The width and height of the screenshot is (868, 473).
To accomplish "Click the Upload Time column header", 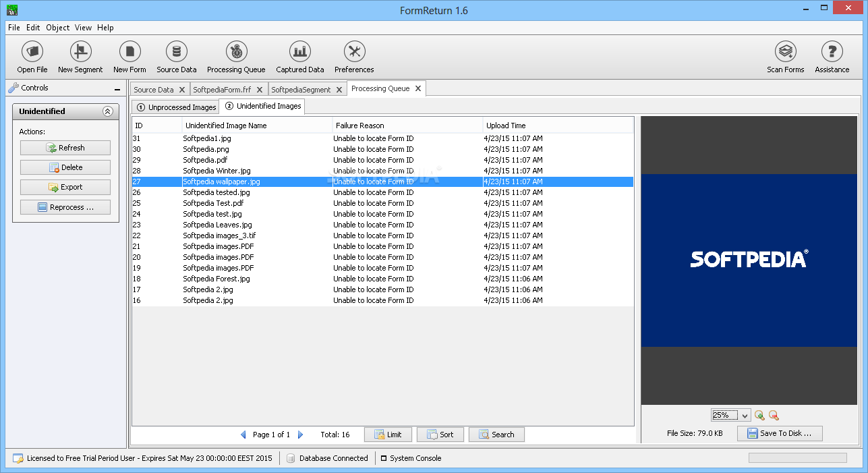I will [x=558, y=126].
